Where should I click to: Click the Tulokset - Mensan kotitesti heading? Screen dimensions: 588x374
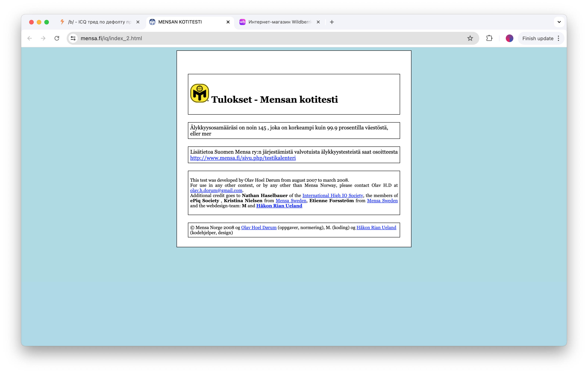(274, 99)
